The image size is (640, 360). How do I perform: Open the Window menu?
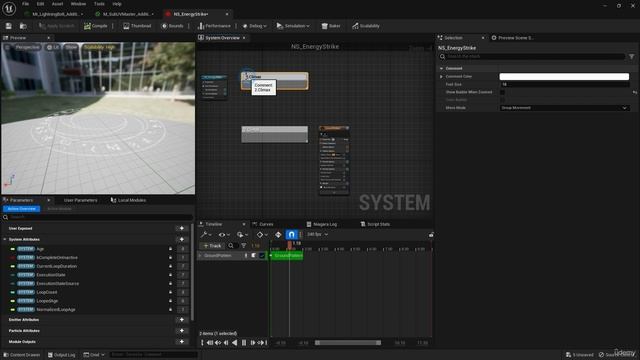coord(78,4)
